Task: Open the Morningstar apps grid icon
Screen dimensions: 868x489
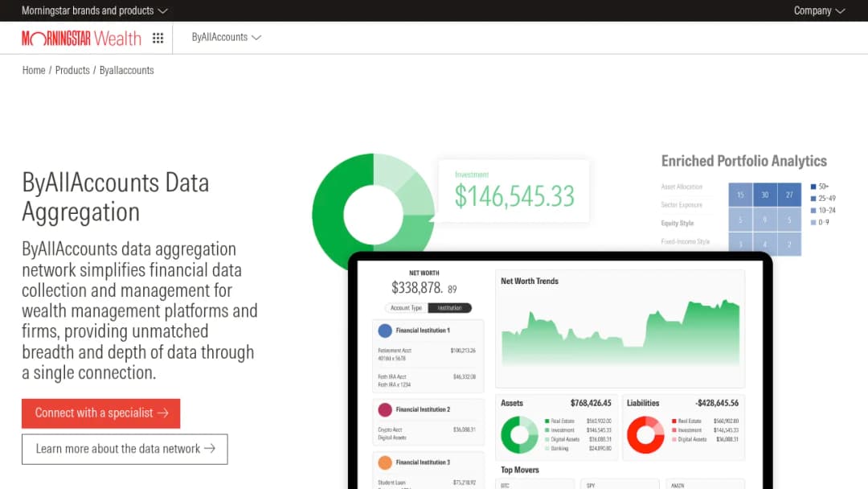Action: [x=158, y=38]
